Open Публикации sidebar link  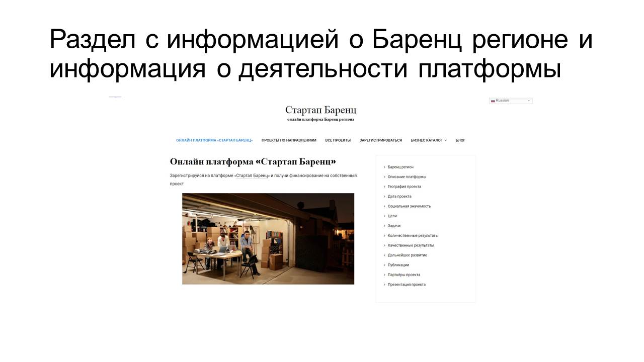(398, 265)
